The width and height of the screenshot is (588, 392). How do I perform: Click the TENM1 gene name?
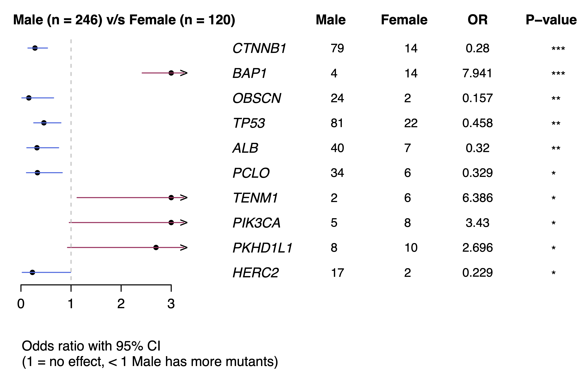tap(255, 198)
